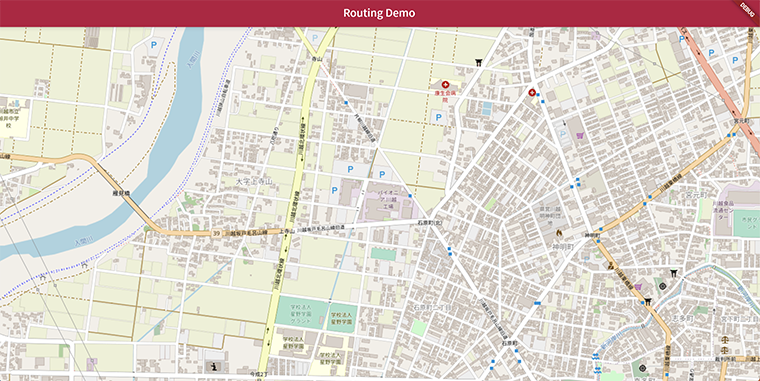Click the red cross icon of 康生会病院 hospital
This screenshot has width=760, height=381.
click(x=445, y=85)
